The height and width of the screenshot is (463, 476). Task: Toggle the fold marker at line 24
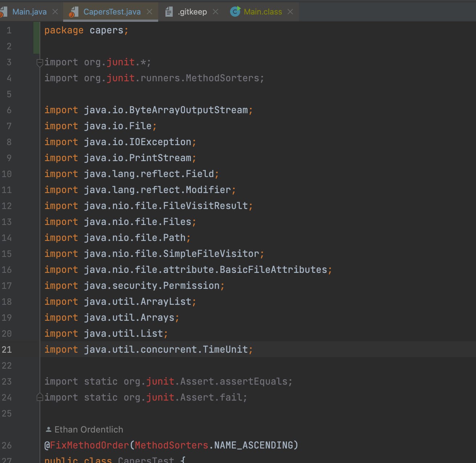tap(40, 398)
